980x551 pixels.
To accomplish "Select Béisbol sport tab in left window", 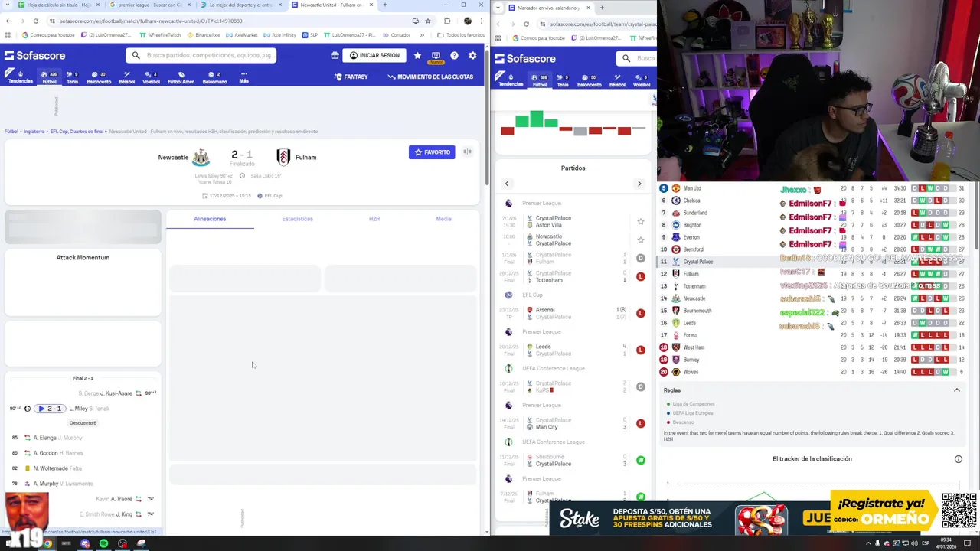I will (x=127, y=77).
